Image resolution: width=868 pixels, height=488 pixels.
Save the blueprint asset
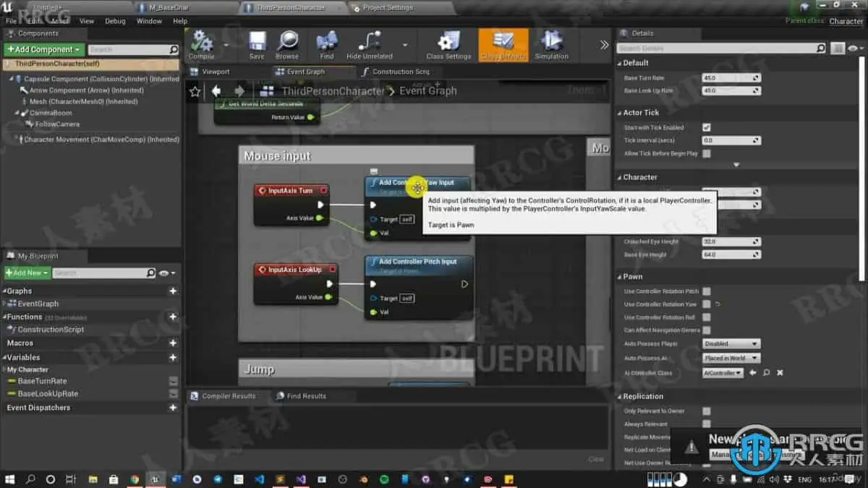[257, 45]
